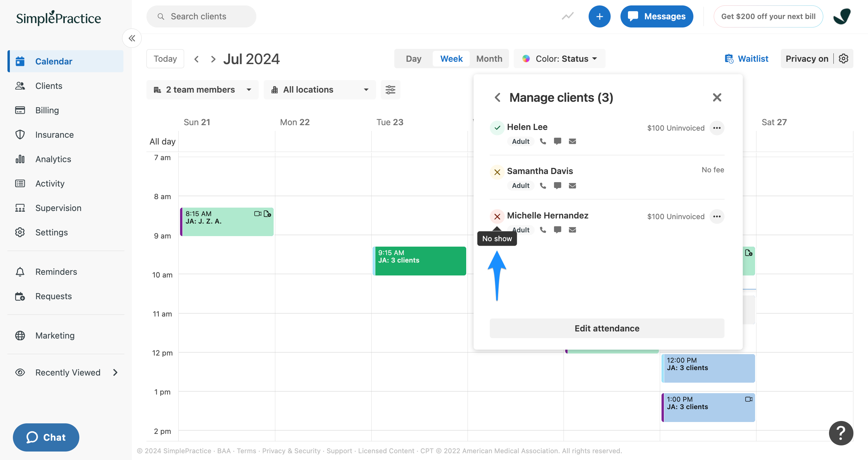Open calendar filter sliders icon
Viewport: 868px width, 460px height.
pos(391,90)
